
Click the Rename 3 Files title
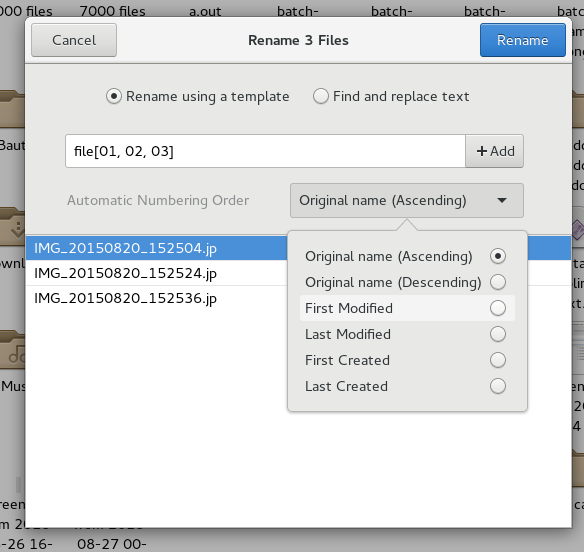click(x=298, y=40)
